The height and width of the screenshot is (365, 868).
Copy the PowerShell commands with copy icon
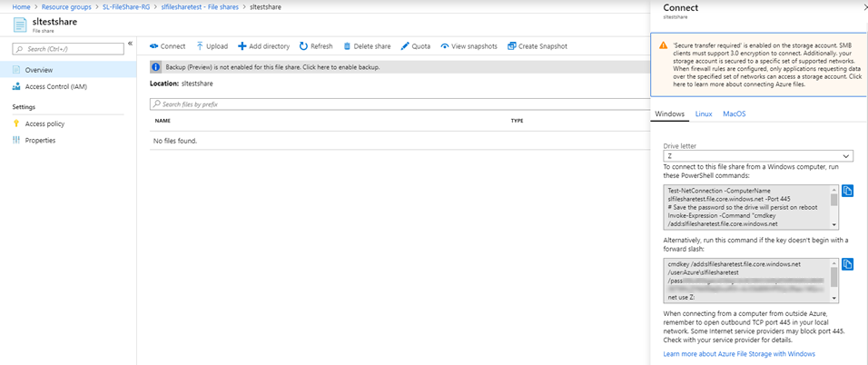(847, 191)
